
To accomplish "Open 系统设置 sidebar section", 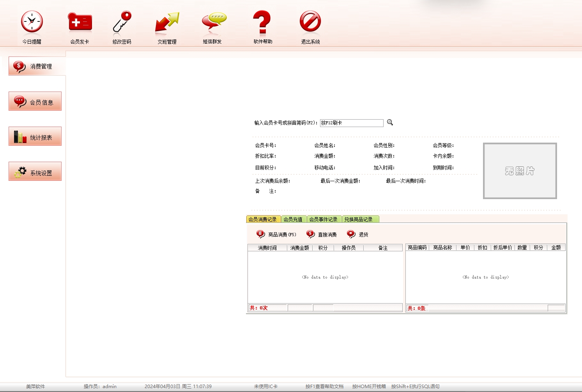I will click(35, 172).
